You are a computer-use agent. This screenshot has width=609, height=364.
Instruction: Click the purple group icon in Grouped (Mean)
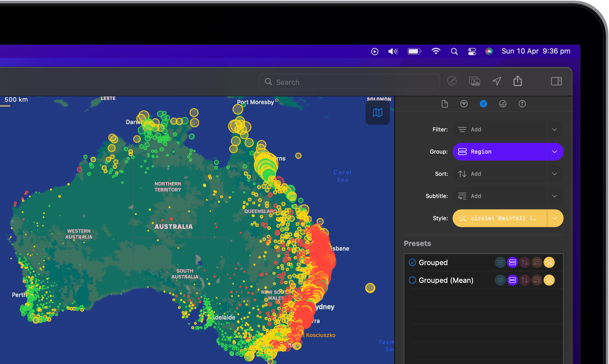click(x=513, y=280)
